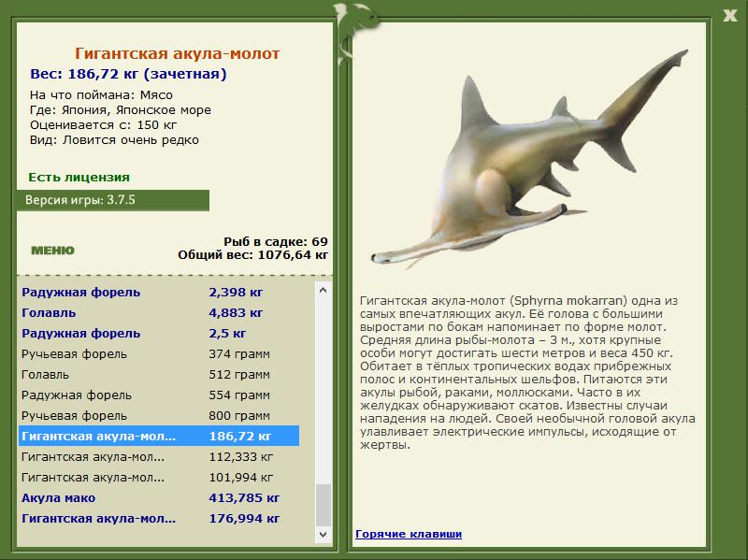Viewport: 748px width, 560px height.
Task: Click the Рыб в садке: 69 text
Action: point(276,241)
